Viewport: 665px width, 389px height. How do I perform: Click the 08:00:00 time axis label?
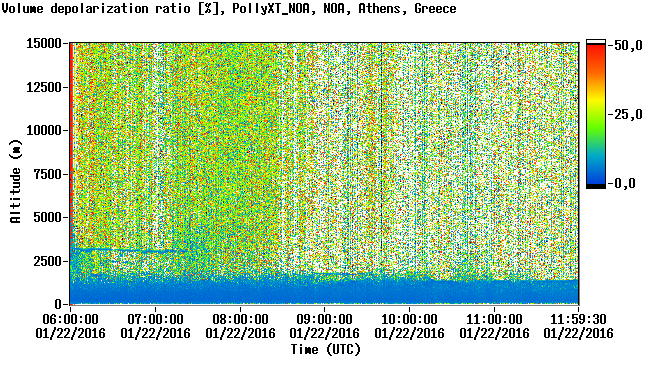(x=240, y=319)
